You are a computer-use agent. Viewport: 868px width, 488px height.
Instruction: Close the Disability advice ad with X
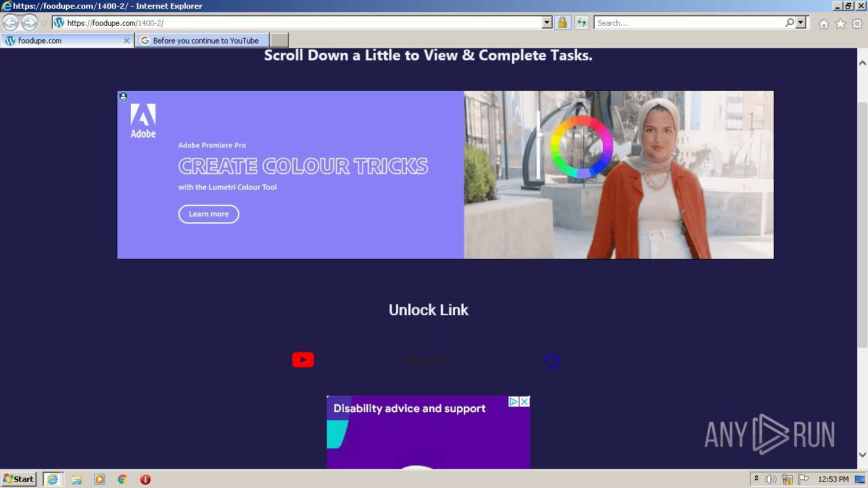click(524, 402)
